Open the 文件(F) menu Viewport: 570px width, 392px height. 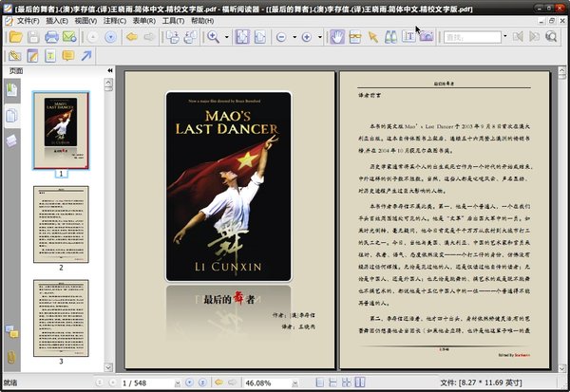coord(27,20)
